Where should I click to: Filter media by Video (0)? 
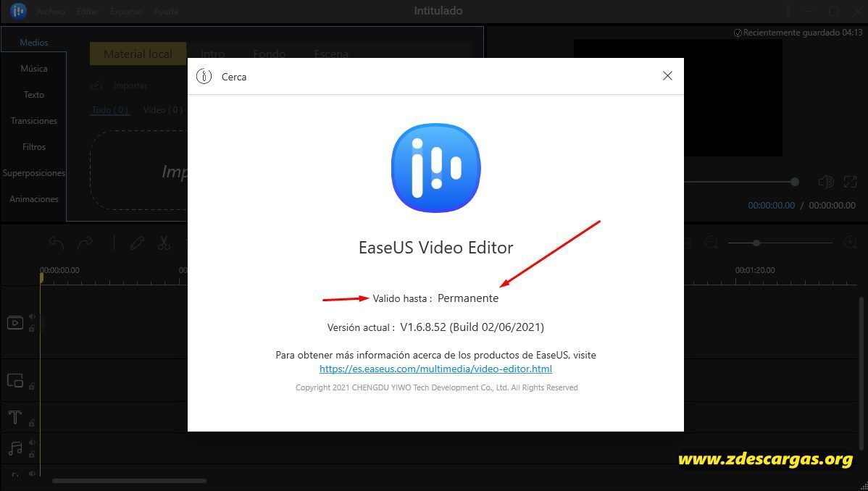click(163, 110)
